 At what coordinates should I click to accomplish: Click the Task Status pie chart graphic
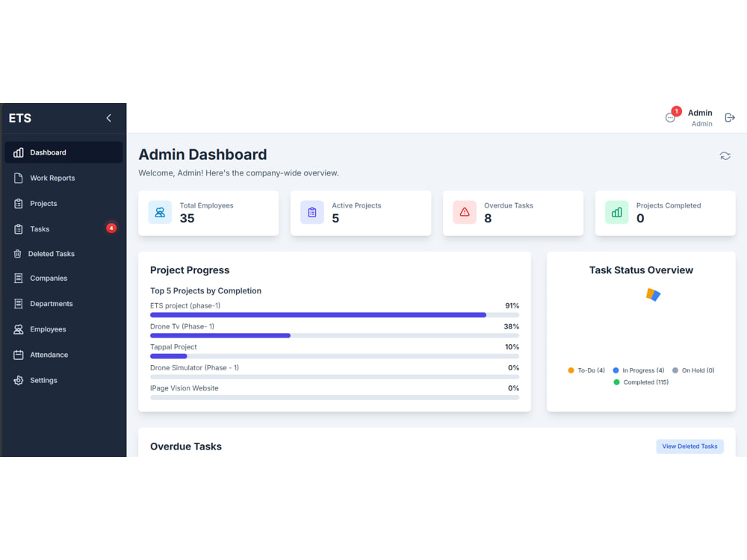(653, 295)
